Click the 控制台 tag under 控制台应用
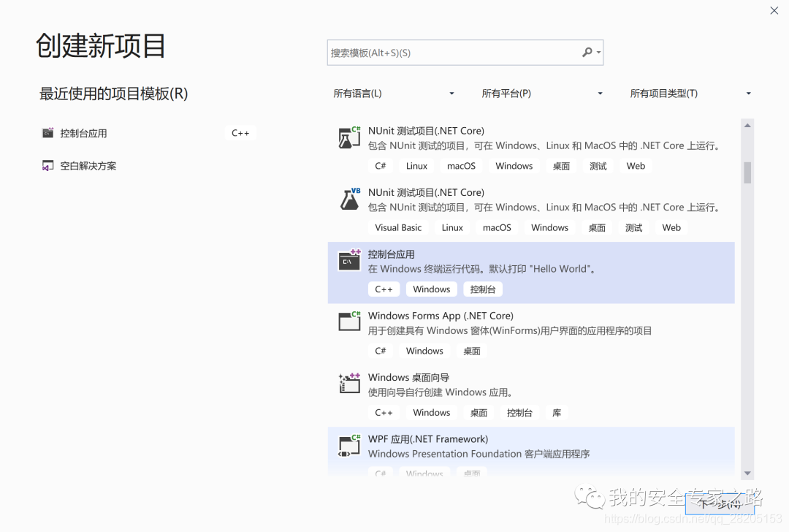Viewport: 789px width, 532px height. 483,289
